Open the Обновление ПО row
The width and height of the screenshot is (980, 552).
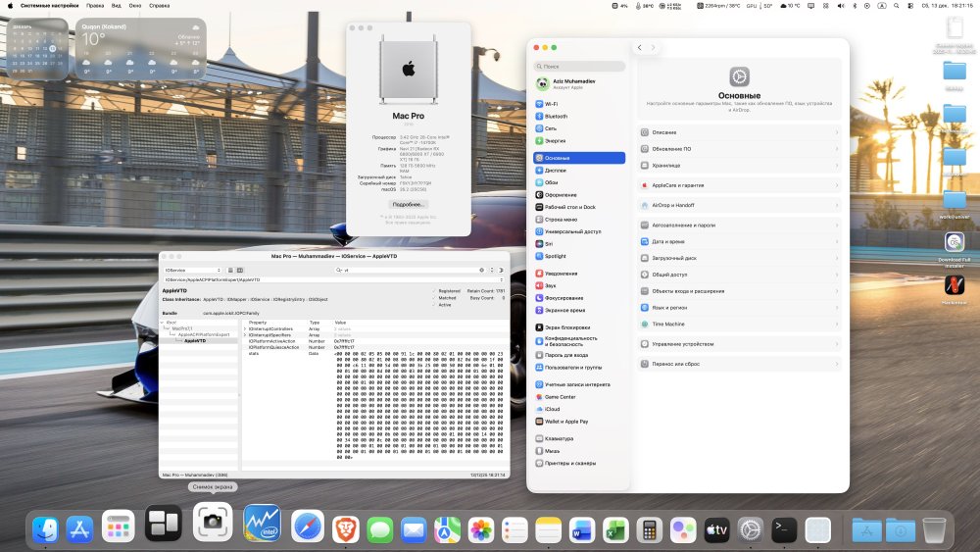tap(739, 149)
